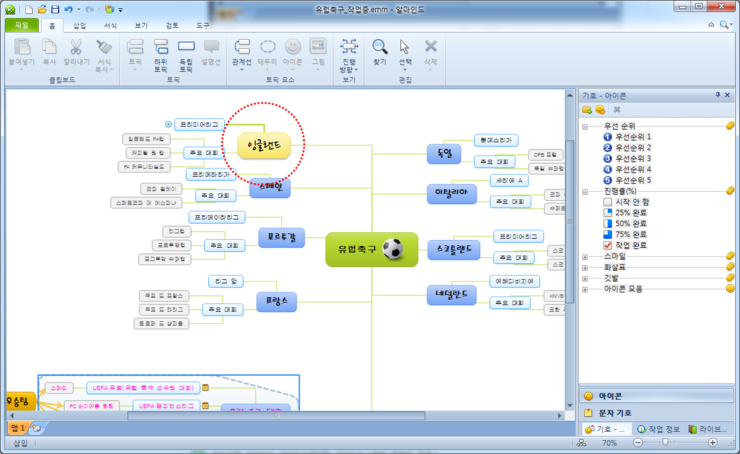Open the 파일 menu tab

25,24
